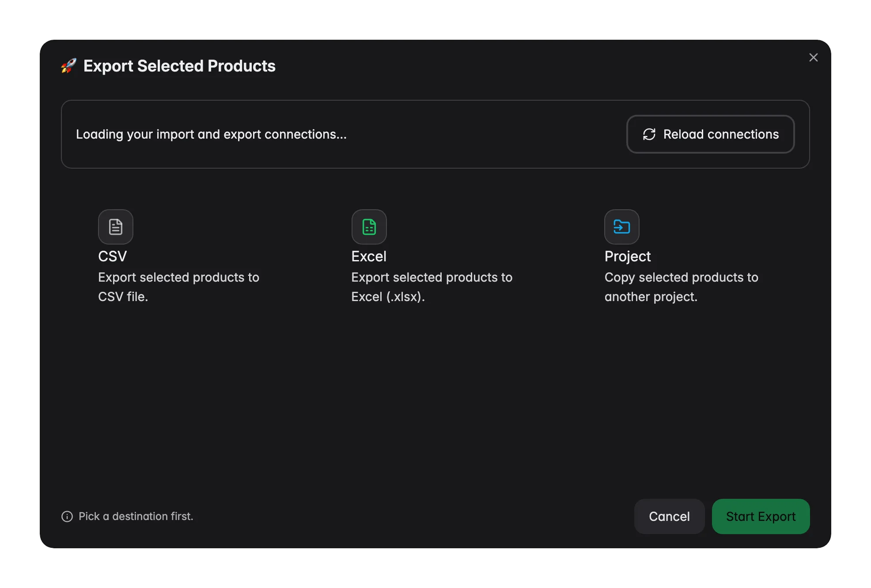Click "Loading your import and export connections..." message
The height and width of the screenshot is (588, 871).
coord(211,134)
